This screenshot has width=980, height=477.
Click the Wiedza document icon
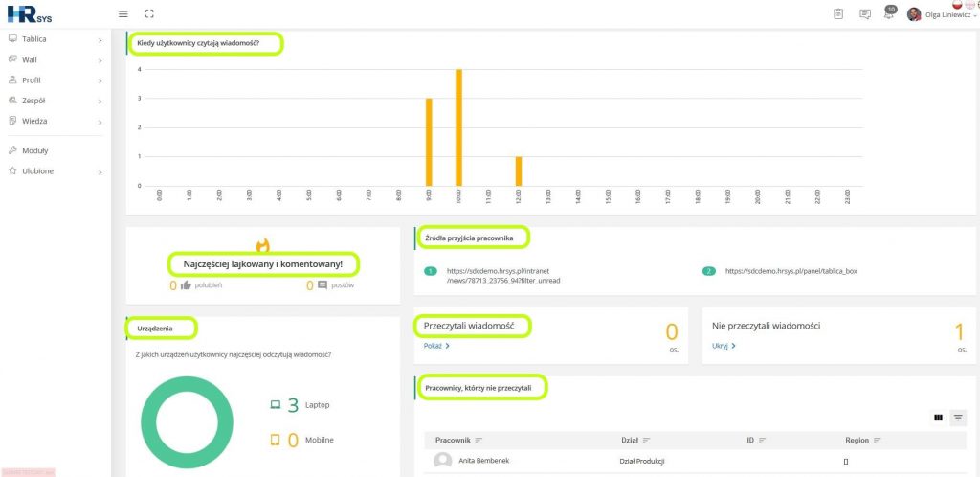(x=12, y=121)
